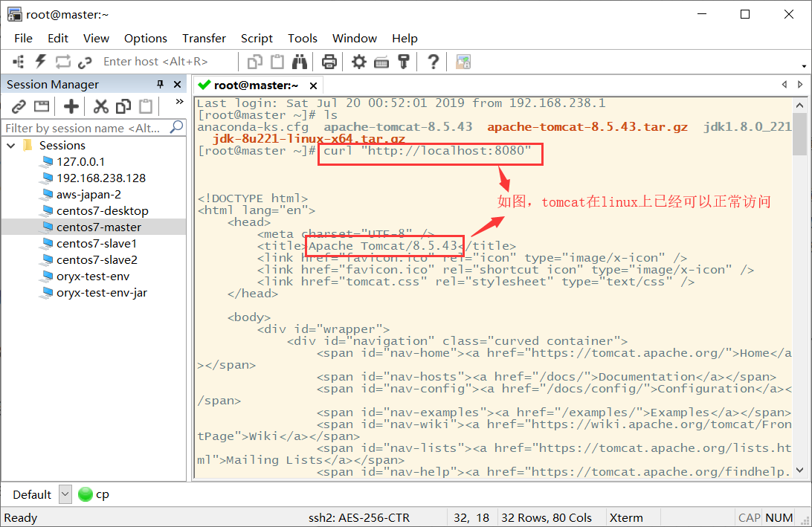Viewport: 812px width, 527px height.
Task: Close the Session Manager panel
Action: 177,85
